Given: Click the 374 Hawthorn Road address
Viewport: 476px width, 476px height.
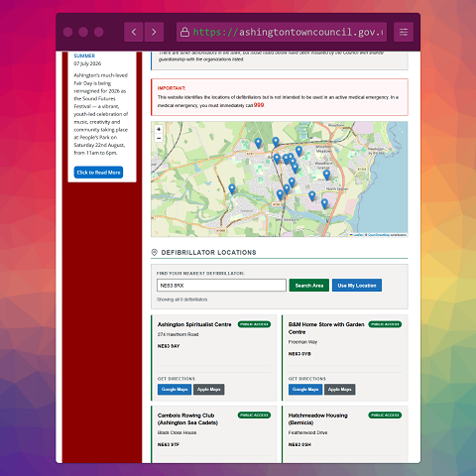Looking at the screenshot, I should point(178,334).
